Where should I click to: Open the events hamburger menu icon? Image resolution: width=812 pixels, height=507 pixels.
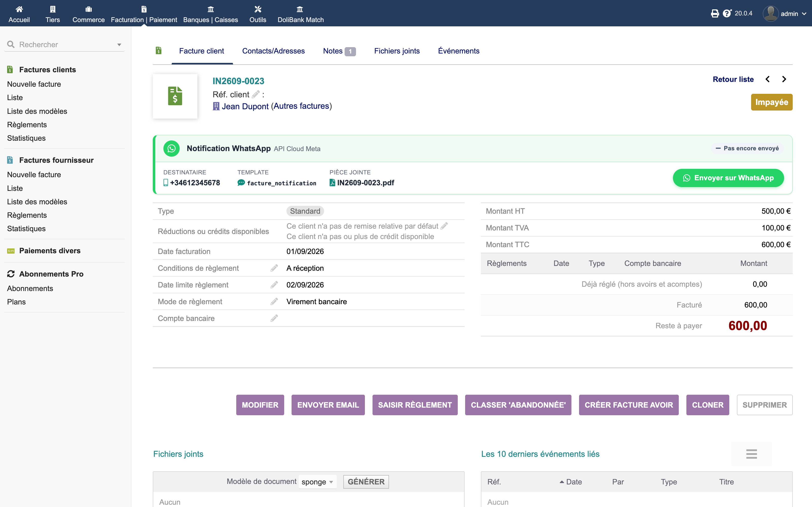tap(752, 454)
